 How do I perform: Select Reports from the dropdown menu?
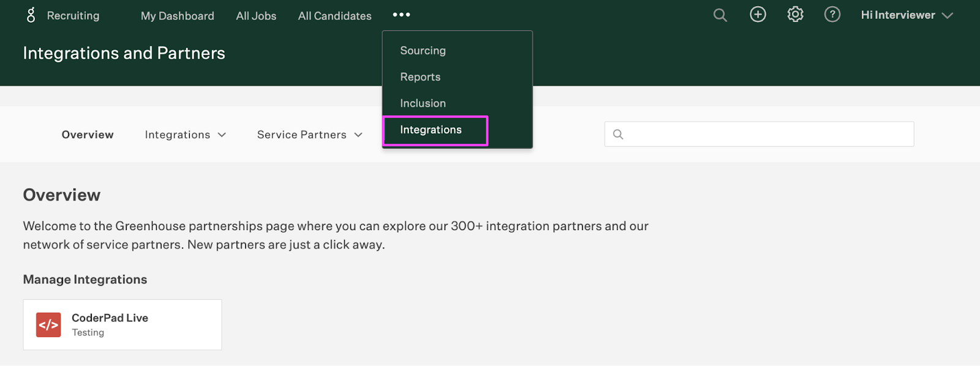click(x=421, y=77)
